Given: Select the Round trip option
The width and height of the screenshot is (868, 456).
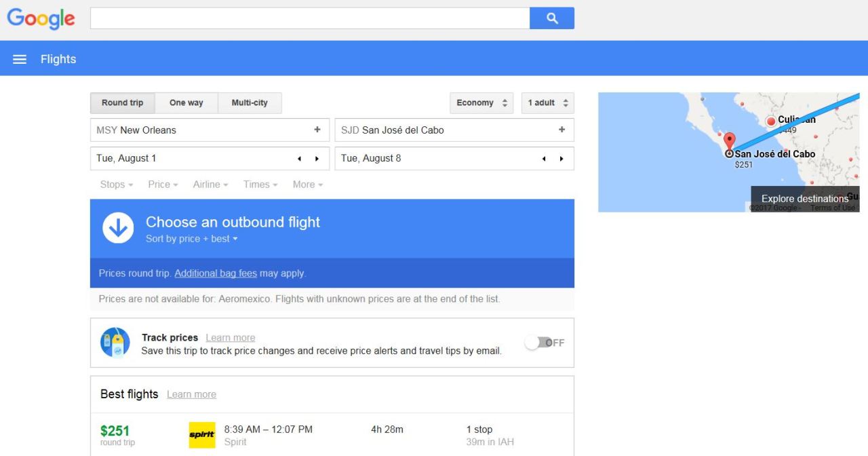Looking at the screenshot, I should 123,103.
